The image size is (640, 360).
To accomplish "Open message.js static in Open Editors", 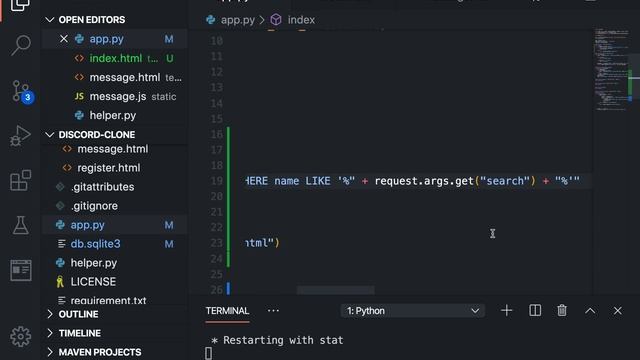I will [118, 96].
